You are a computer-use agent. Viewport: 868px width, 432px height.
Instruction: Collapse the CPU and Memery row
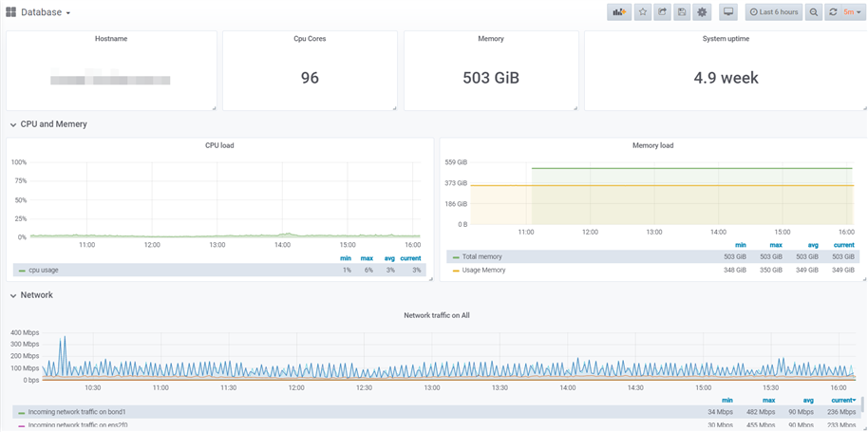48,124
